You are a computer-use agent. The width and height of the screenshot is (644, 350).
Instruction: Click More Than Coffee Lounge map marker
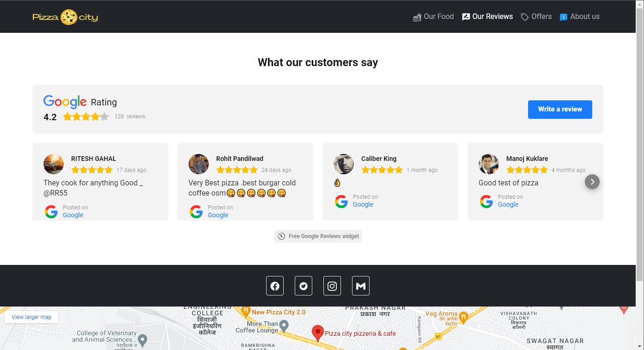click(284, 325)
